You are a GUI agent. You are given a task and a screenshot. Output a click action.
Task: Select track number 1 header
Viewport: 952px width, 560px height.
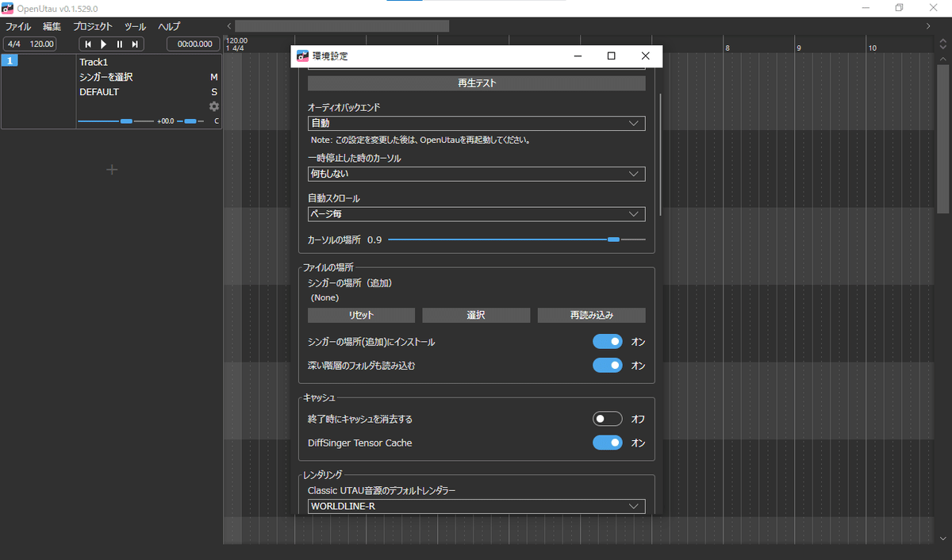pyautogui.click(x=10, y=61)
